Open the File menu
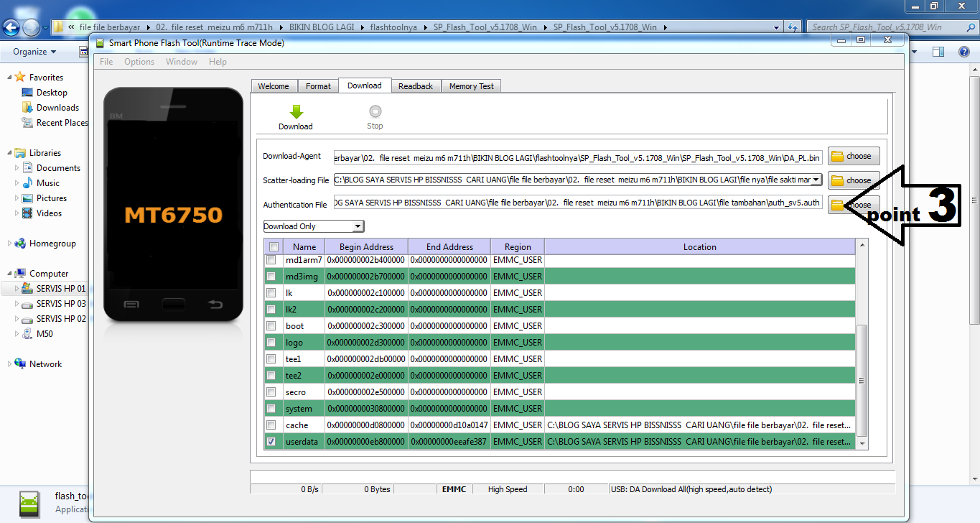This screenshot has height=523, width=980. point(106,62)
